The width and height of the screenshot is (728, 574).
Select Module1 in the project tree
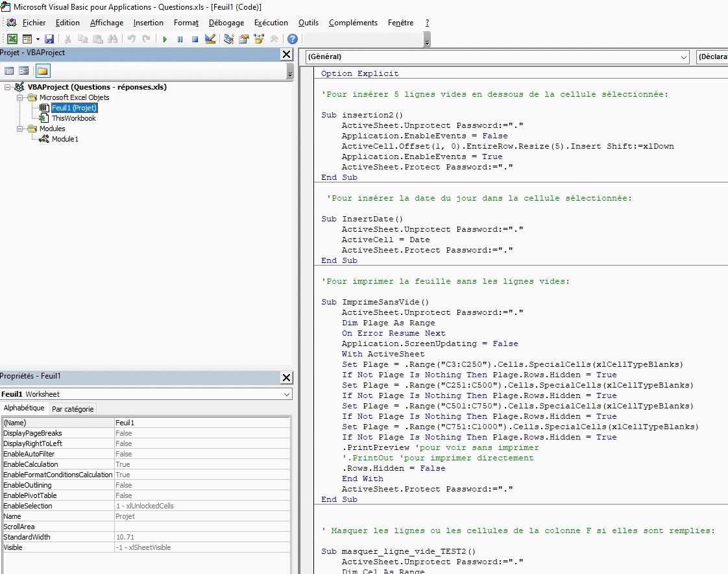click(x=65, y=139)
